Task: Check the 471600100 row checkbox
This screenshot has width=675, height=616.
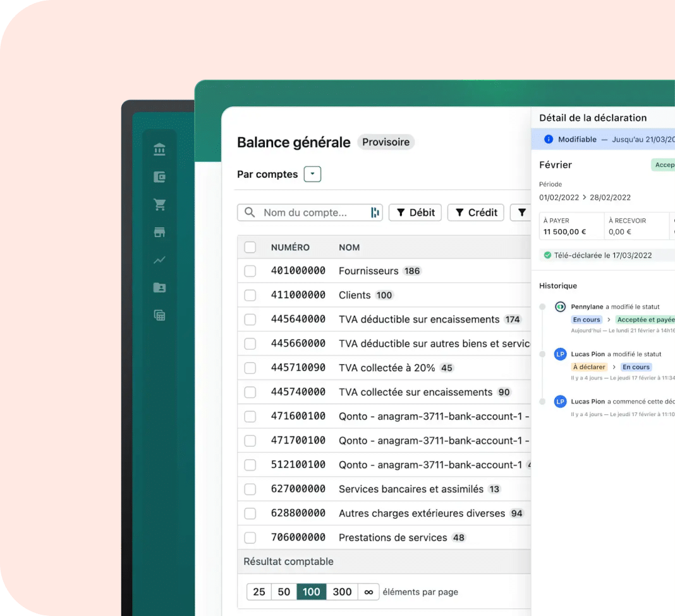Action: click(250, 416)
